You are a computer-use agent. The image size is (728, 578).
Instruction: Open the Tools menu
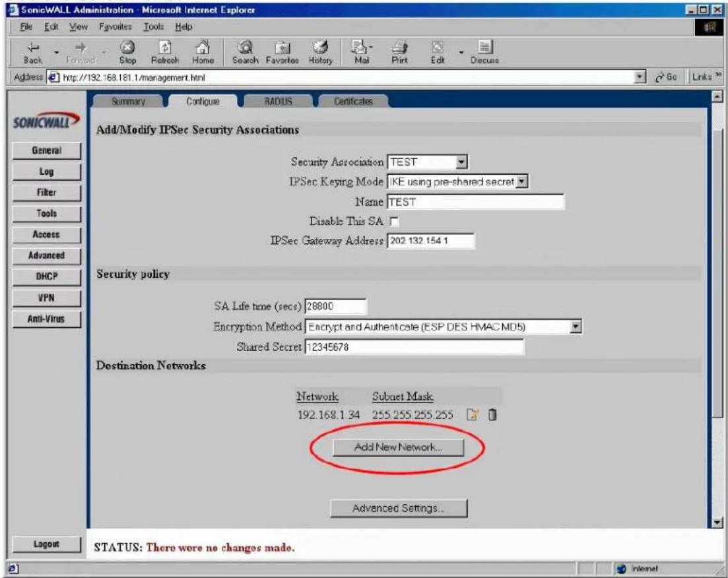click(153, 27)
